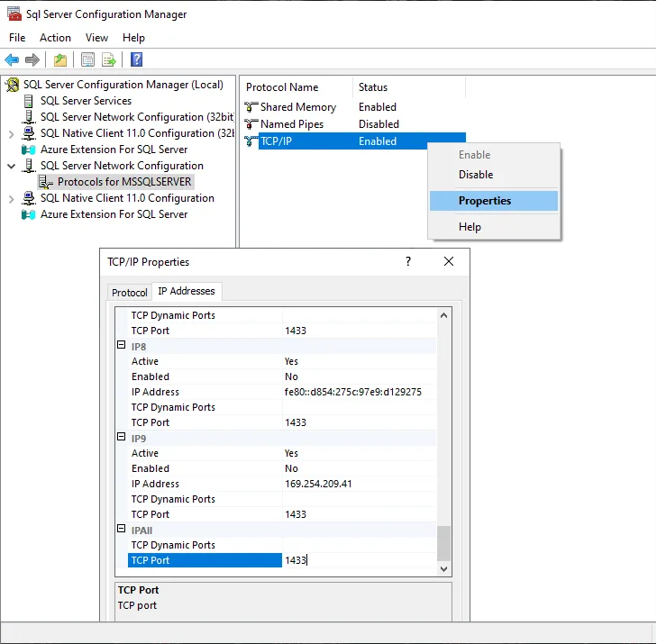657x644 pixels.
Task: Click the property list scrollbar thumb
Action: coord(443,543)
